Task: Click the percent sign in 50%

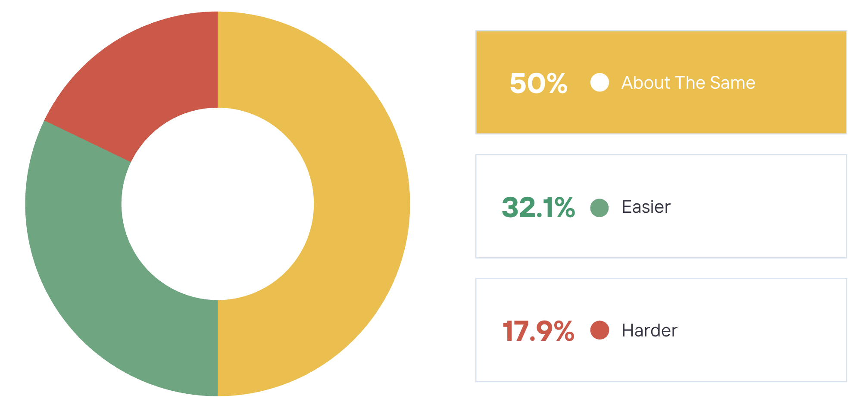Action: 555,83
